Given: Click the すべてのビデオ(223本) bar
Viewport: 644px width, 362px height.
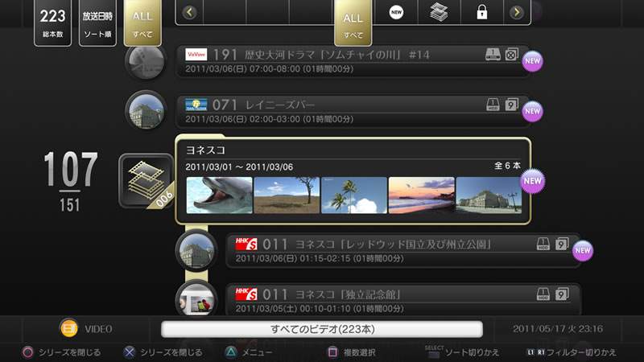Looking at the screenshot, I should [322, 329].
